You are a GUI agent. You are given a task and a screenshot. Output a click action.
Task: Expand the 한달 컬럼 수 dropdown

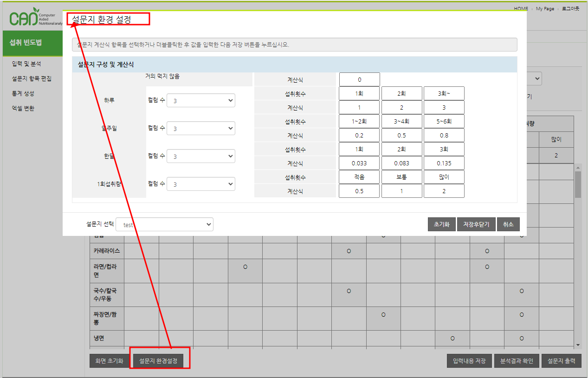pyautogui.click(x=200, y=156)
